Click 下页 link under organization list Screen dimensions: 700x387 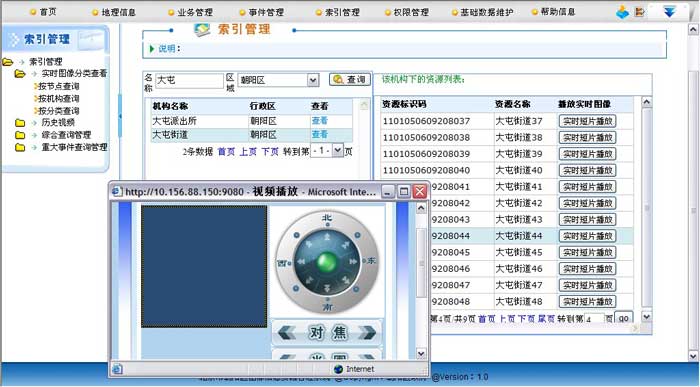(270, 152)
